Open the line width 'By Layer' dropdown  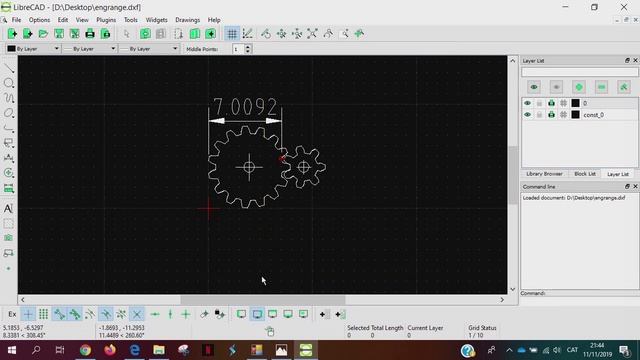coord(89,49)
